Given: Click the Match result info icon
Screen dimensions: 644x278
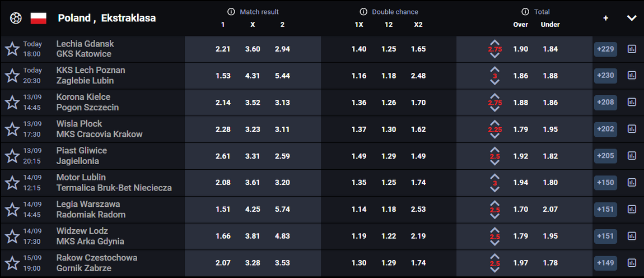Looking at the screenshot, I should pos(231,12).
